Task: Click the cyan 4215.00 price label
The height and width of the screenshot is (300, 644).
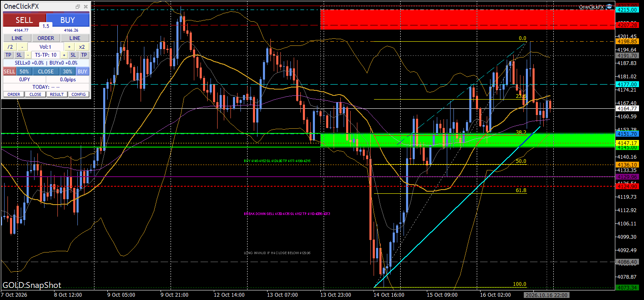Action: [x=628, y=9]
